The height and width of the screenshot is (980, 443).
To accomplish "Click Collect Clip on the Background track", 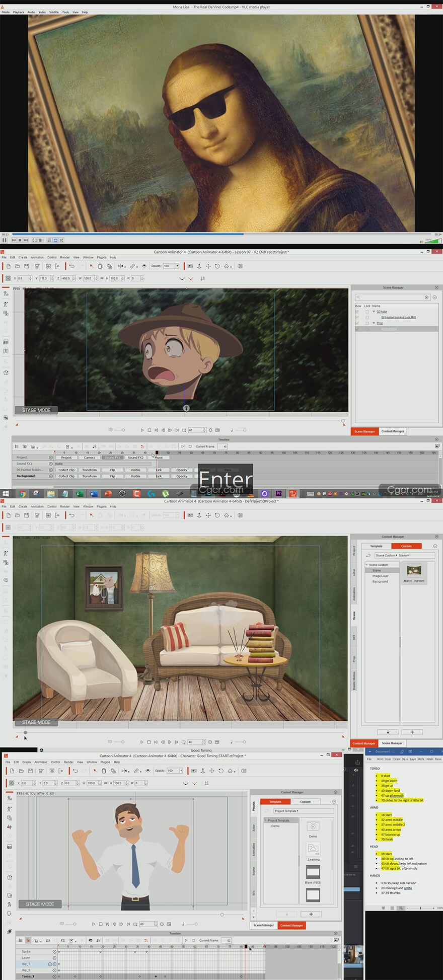I will point(66,476).
